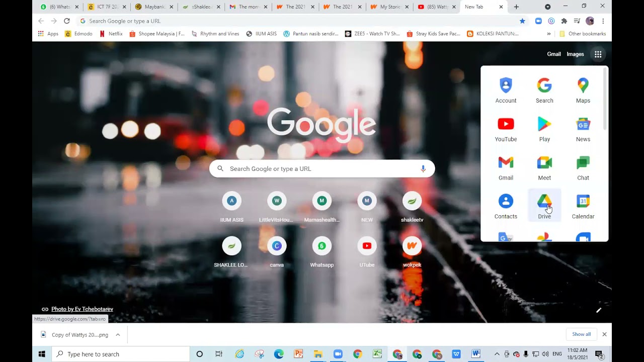Open Google Play in apps panel

tap(544, 129)
